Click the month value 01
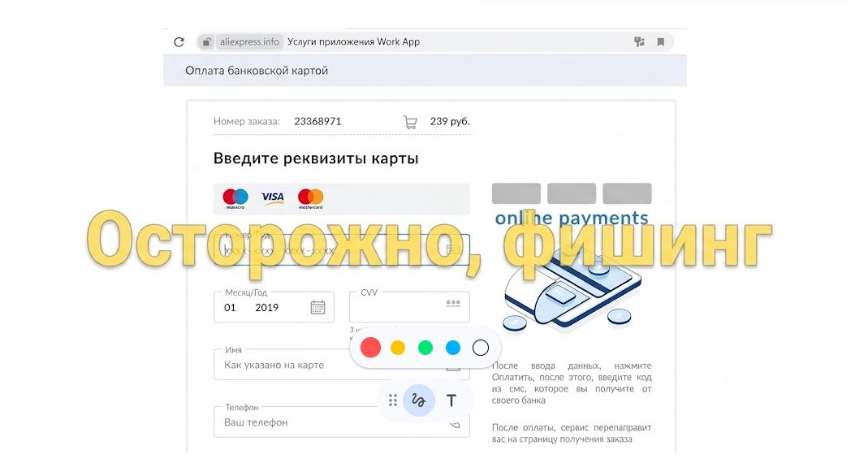This screenshot has height=476, width=868. [x=230, y=308]
